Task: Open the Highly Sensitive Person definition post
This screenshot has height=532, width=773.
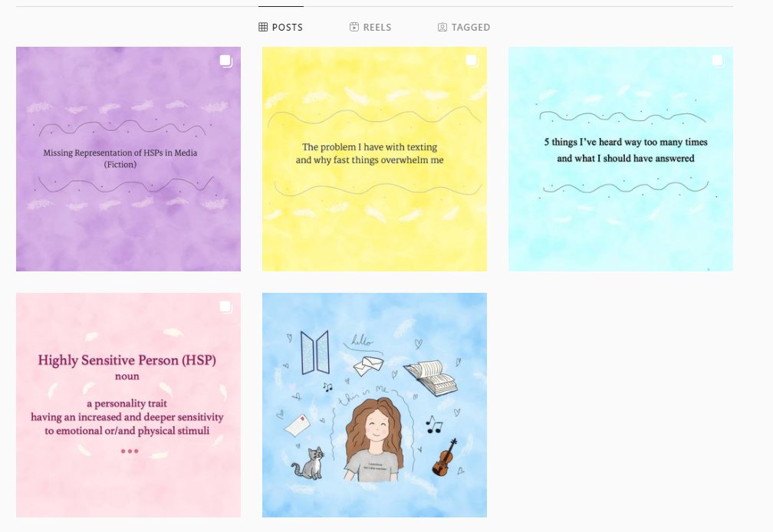Action: (x=128, y=405)
